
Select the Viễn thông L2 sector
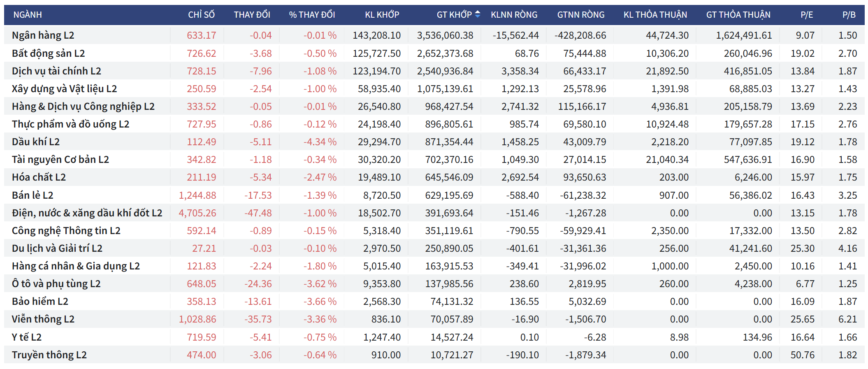43,319
